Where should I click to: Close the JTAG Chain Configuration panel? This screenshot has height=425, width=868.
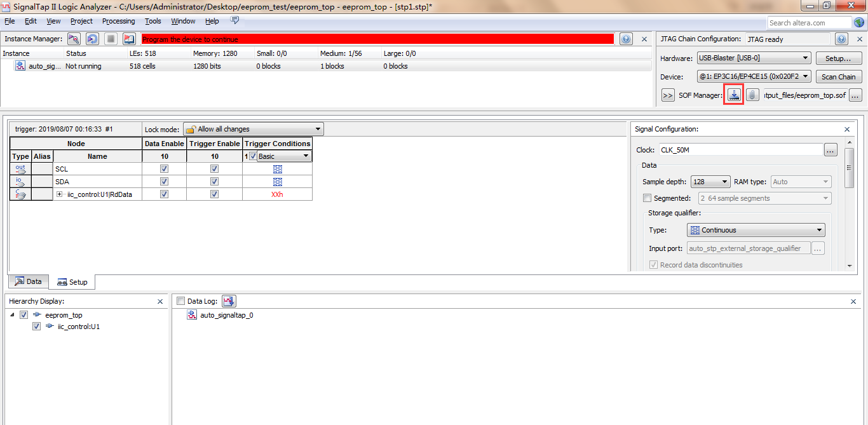(x=858, y=39)
